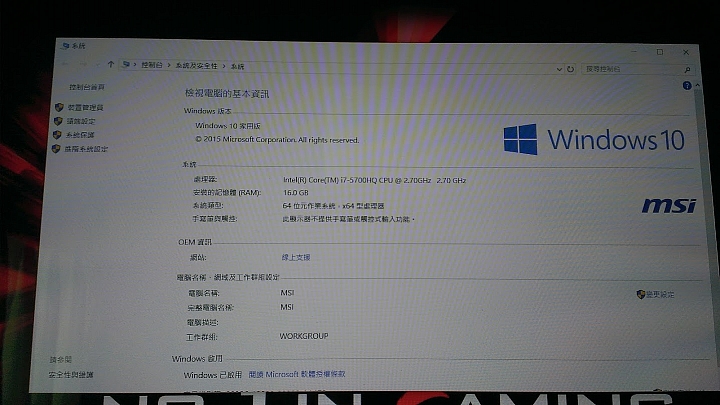The height and width of the screenshot is (405, 720).
Task: Click the OEM 資訊 section heading
Action: (195, 242)
